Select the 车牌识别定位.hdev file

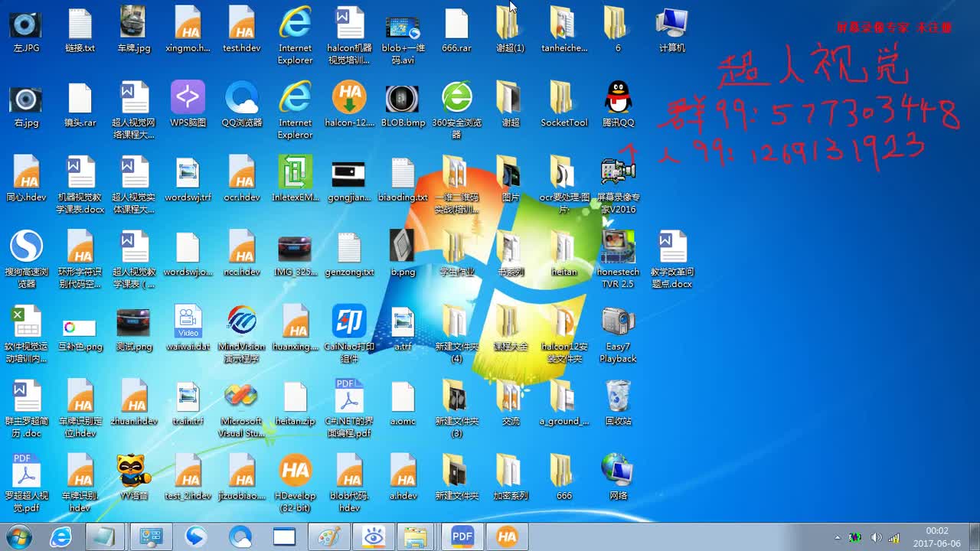pyautogui.click(x=80, y=409)
